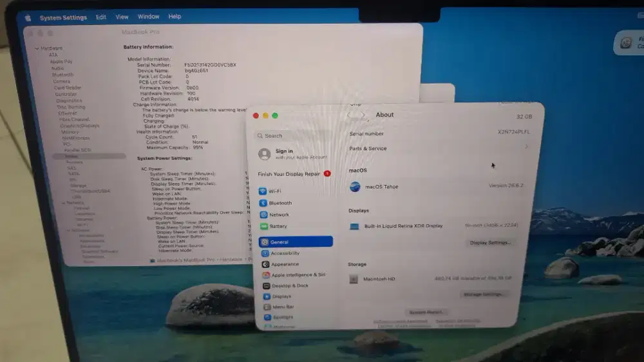Close the System Settings window
644x362 pixels.
point(256,116)
